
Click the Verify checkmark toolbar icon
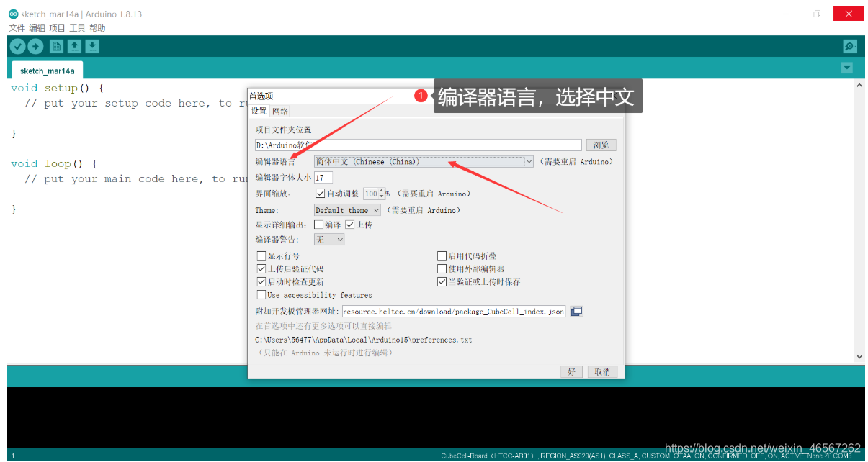pyautogui.click(x=17, y=46)
